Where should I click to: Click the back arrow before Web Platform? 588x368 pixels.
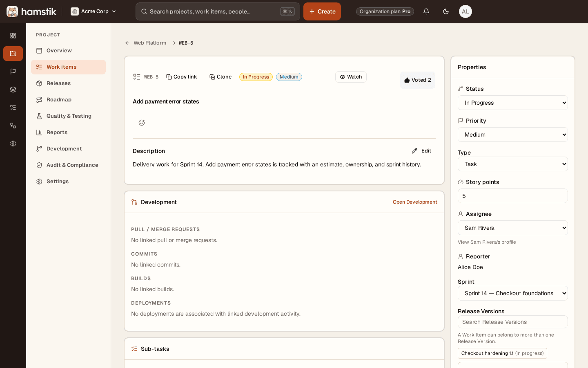[x=127, y=43]
